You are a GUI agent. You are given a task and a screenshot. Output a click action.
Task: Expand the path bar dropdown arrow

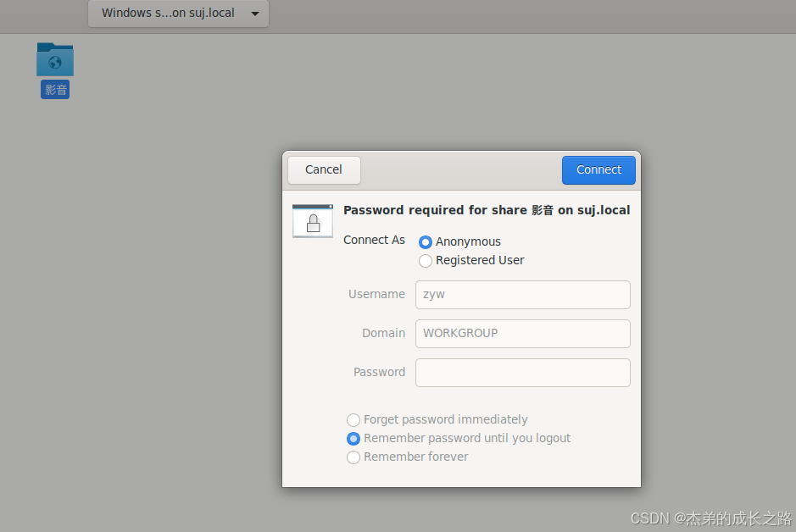255,14
